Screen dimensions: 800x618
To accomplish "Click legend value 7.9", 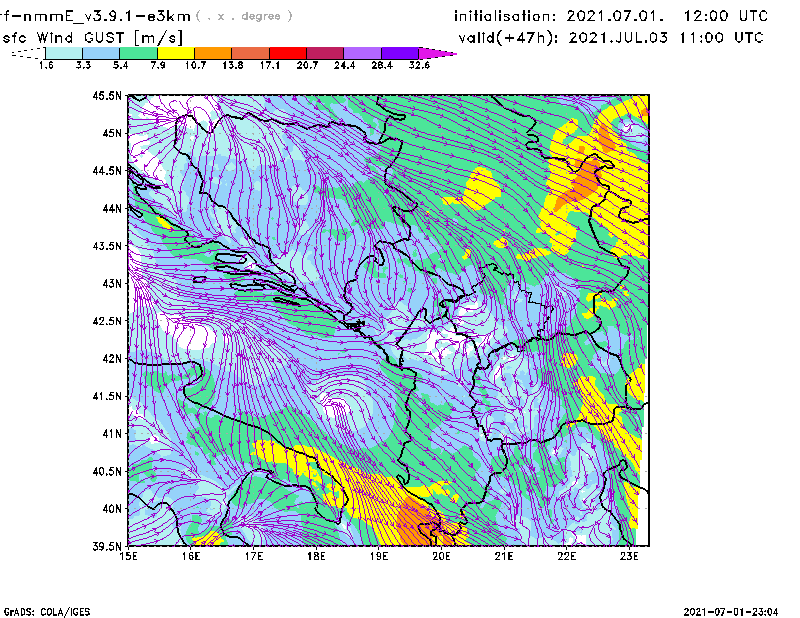I will click(158, 65).
